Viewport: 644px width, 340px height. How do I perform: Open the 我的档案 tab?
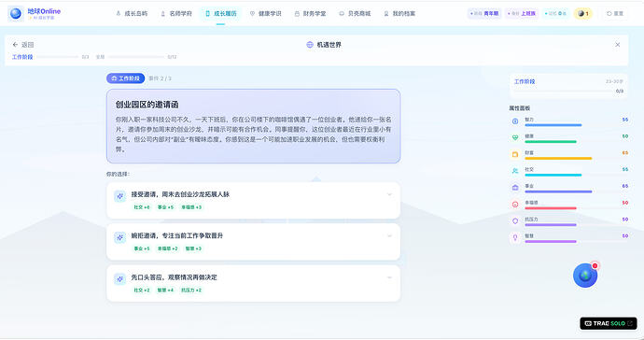[399, 14]
